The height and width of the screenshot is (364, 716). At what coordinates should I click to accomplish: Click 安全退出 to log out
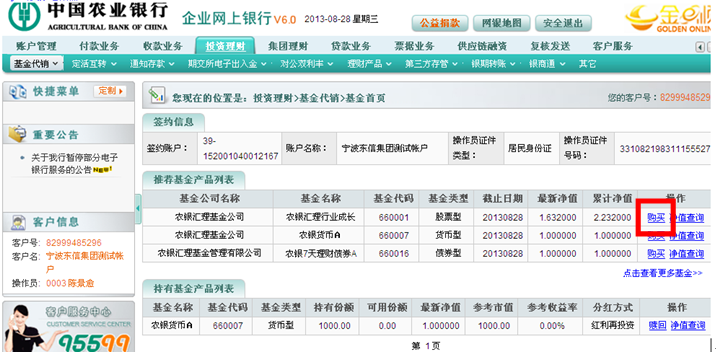coord(563,23)
